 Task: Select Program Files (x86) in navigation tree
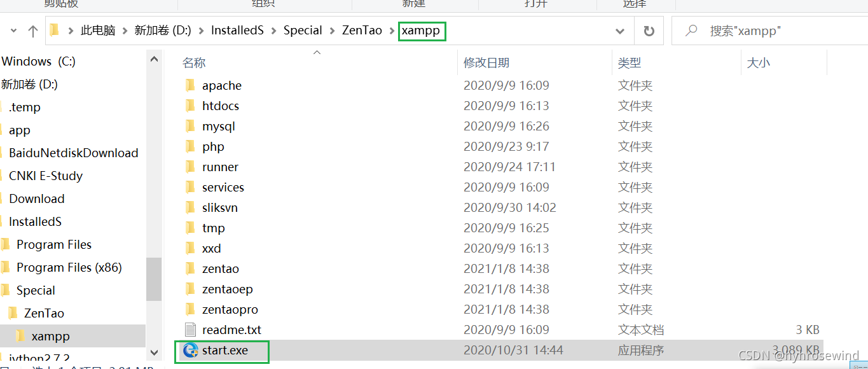point(69,267)
